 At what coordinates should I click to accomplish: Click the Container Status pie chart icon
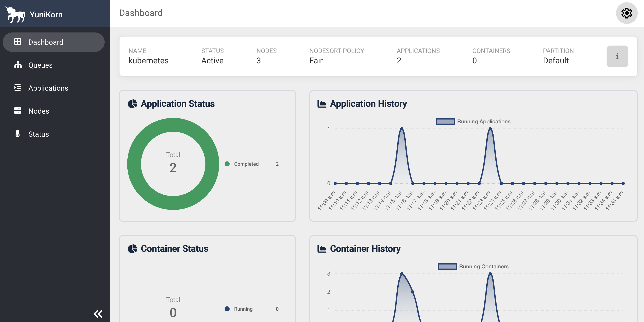coord(132,249)
